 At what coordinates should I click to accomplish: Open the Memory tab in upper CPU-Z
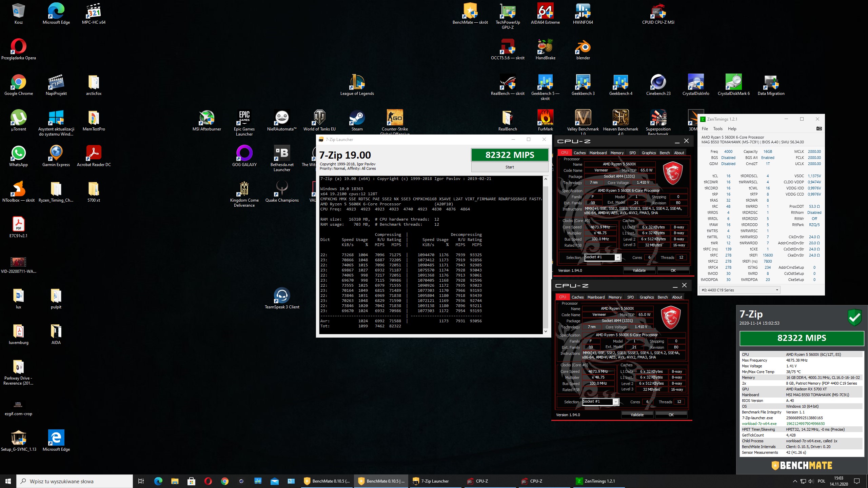click(x=617, y=153)
